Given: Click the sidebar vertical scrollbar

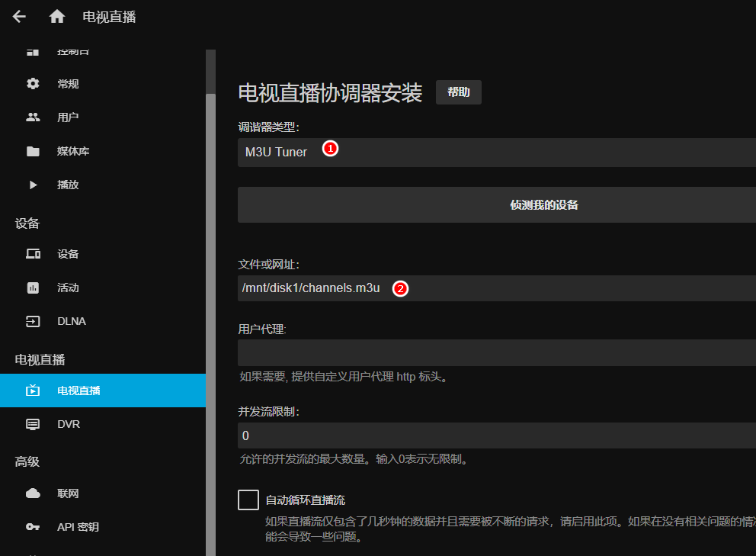Looking at the screenshot, I should click(210, 229).
